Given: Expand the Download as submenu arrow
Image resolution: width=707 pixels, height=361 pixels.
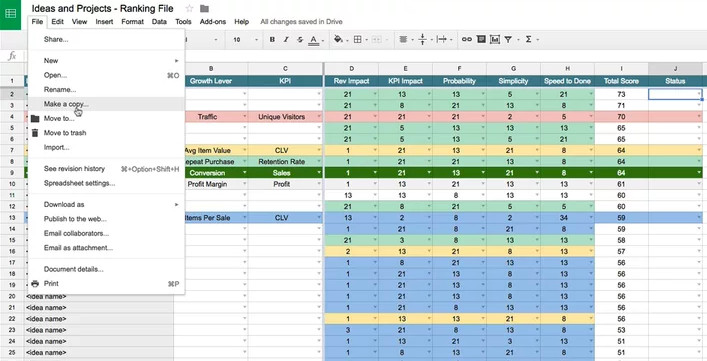Looking at the screenshot, I should [177, 205].
